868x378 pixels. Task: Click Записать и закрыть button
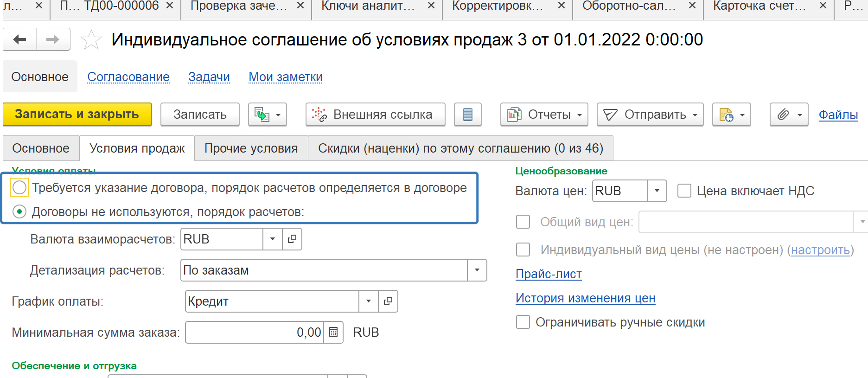point(77,115)
